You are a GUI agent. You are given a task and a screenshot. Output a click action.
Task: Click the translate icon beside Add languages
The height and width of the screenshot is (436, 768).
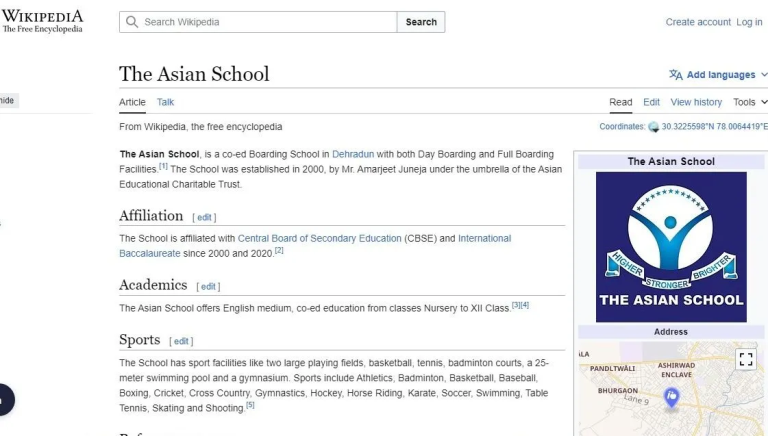676,75
